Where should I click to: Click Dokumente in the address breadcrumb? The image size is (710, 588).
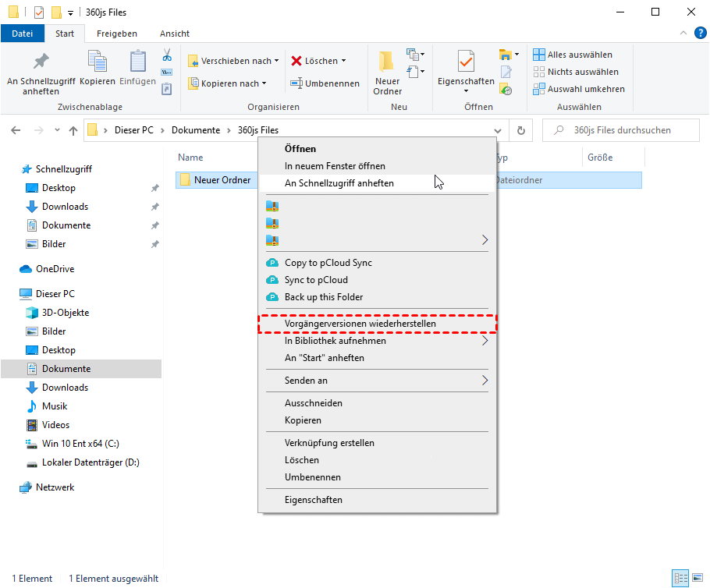click(x=196, y=130)
